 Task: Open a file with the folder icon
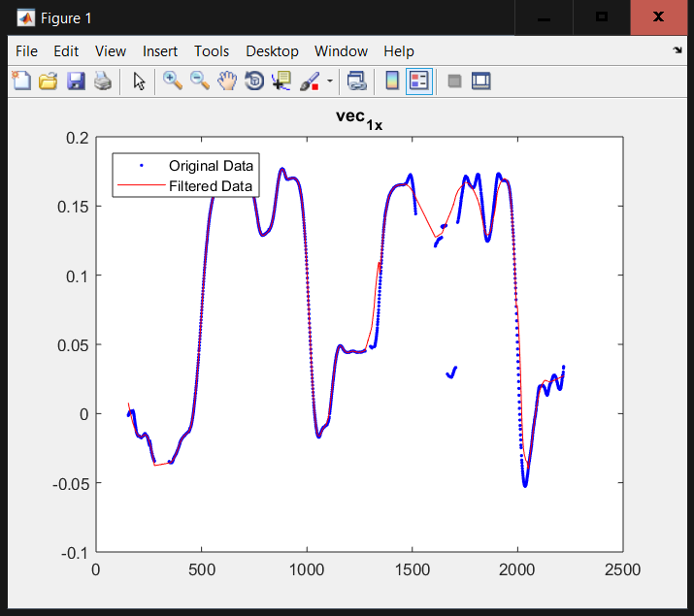click(49, 81)
